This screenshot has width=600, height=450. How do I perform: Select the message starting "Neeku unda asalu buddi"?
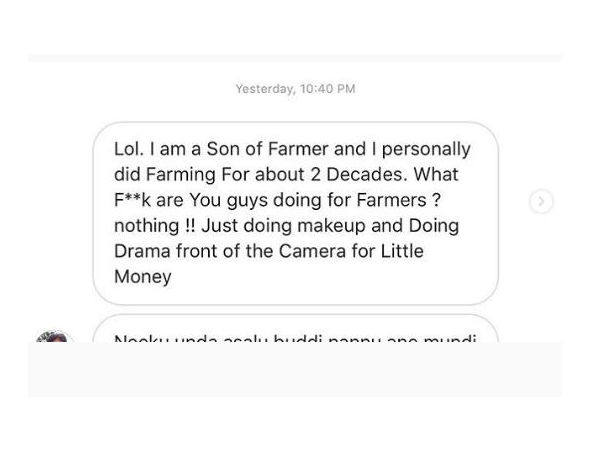(x=295, y=337)
